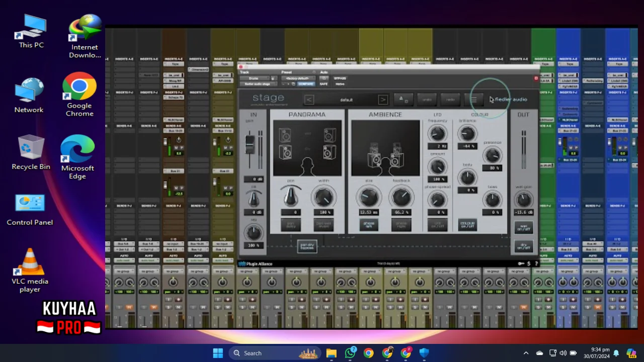The image size is (644, 362).
Task: Click the size knob in Ambience
Action: point(369,197)
